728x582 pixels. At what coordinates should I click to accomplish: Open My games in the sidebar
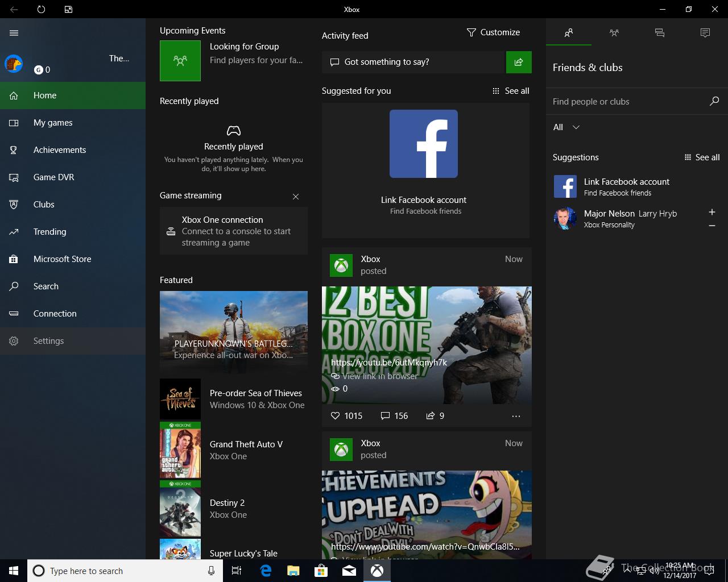(73, 123)
